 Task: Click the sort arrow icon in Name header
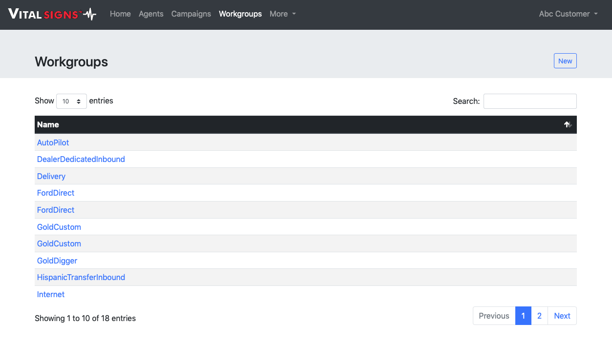pos(568,125)
